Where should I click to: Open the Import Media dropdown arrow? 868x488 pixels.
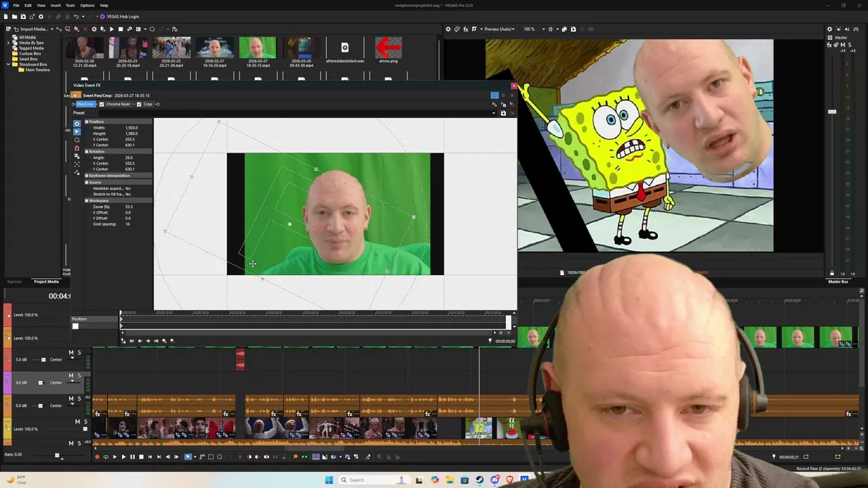click(52, 29)
